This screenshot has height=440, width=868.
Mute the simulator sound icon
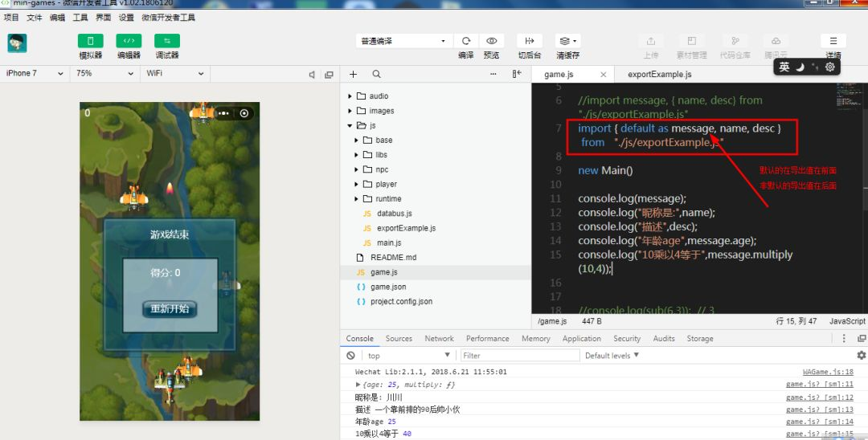click(312, 75)
